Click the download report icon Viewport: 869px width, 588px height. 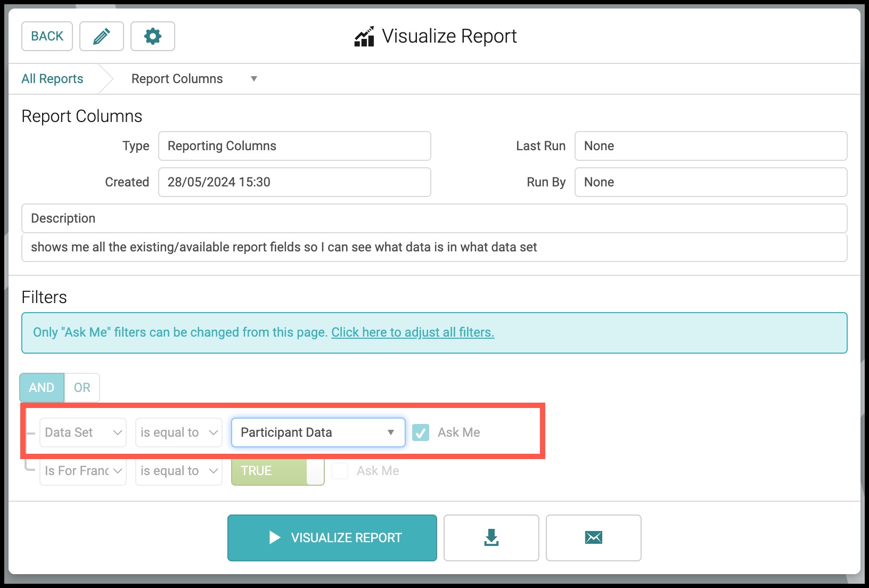coord(491,537)
